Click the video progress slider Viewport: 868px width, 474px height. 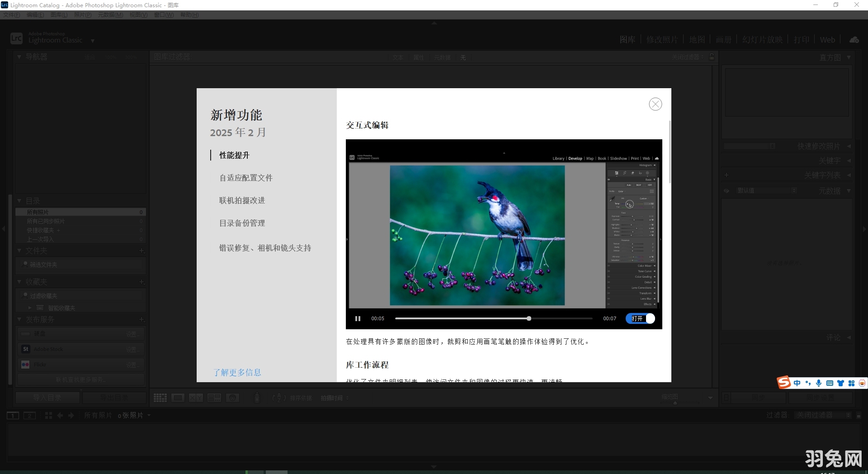pos(493,318)
